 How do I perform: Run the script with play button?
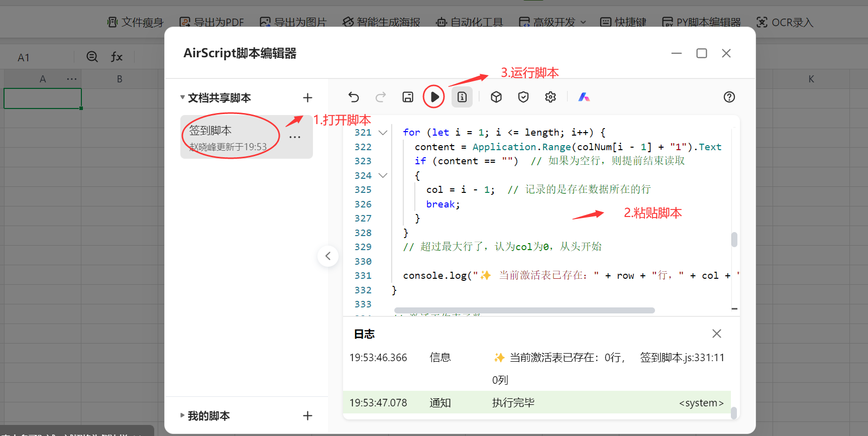click(434, 97)
